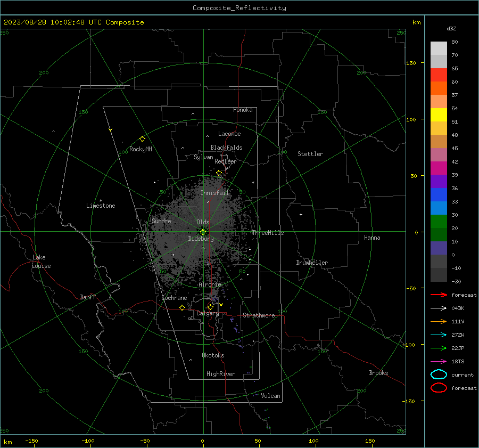Click the Airdrie label

tap(210, 284)
